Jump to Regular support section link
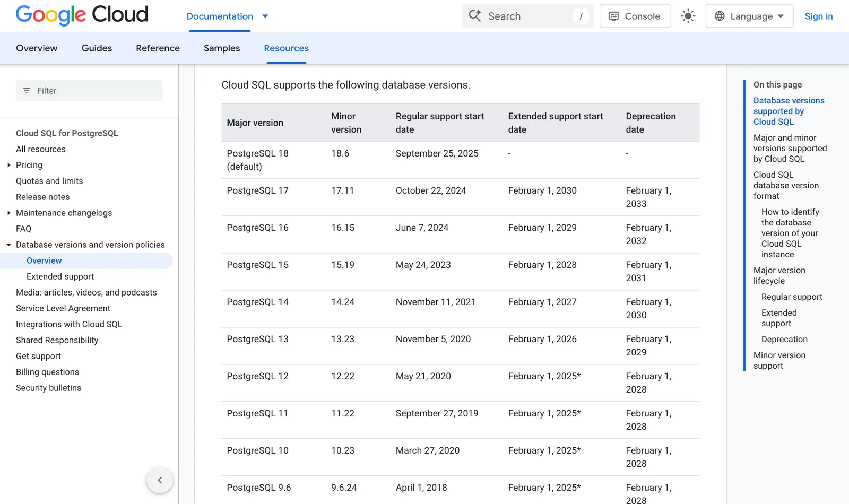This screenshot has width=849, height=504. 792,297
